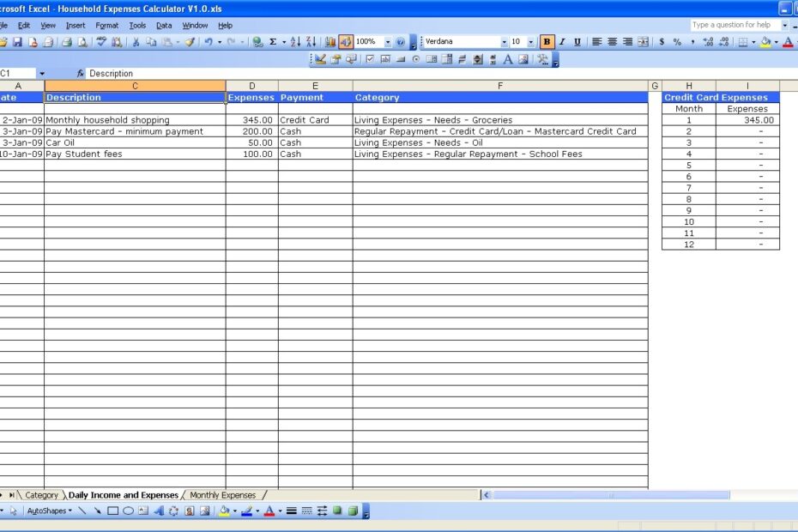Screen dimensions: 798x532
Task: Toggle underline formatting
Action: tap(577, 40)
